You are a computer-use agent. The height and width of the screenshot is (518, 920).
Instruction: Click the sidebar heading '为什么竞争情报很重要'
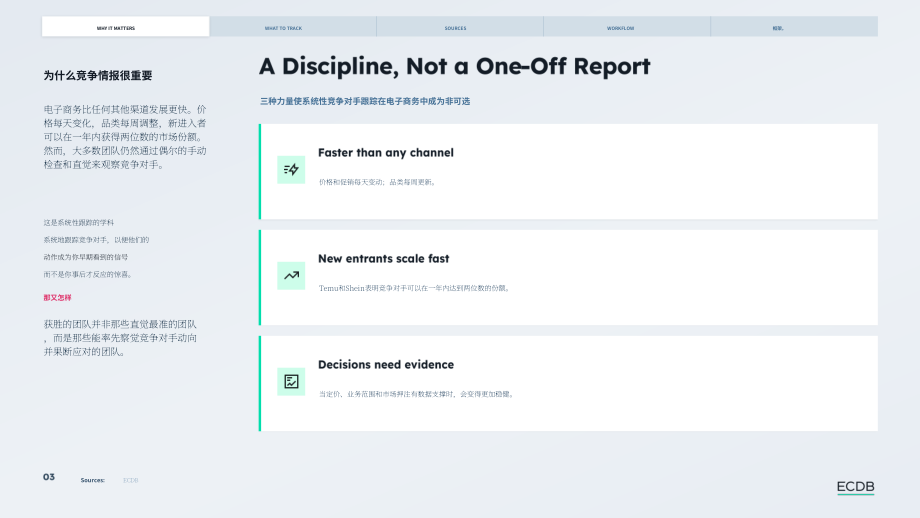(x=98, y=76)
